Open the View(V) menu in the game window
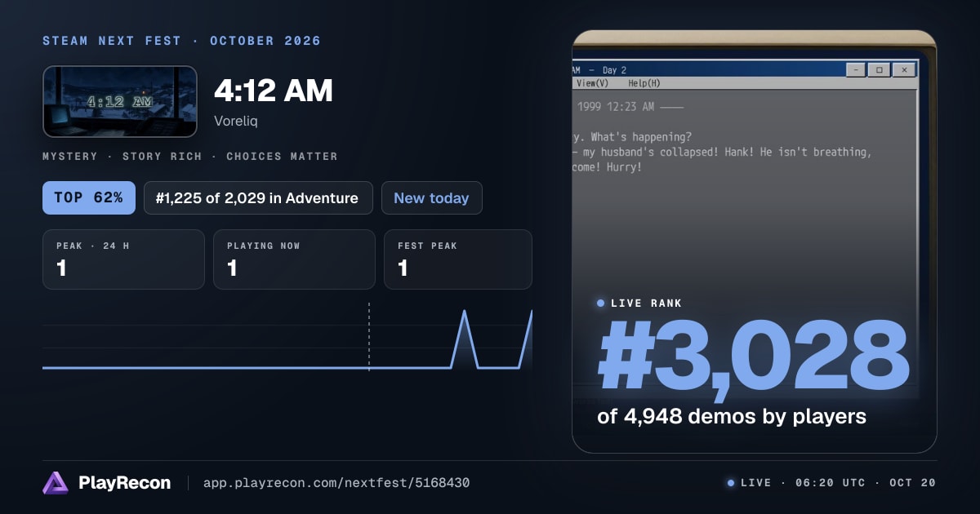The image size is (980, 514). pos(593,83)
